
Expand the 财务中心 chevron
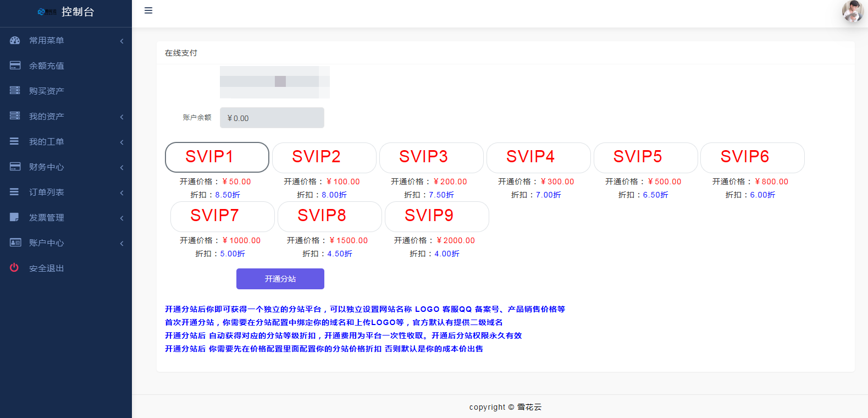pos(121,167)
